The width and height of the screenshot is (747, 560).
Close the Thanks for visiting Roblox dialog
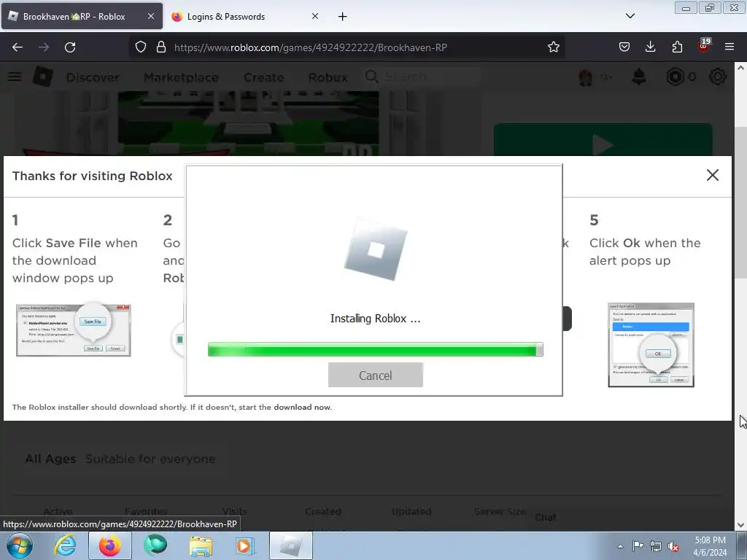[x=712, y=175]
